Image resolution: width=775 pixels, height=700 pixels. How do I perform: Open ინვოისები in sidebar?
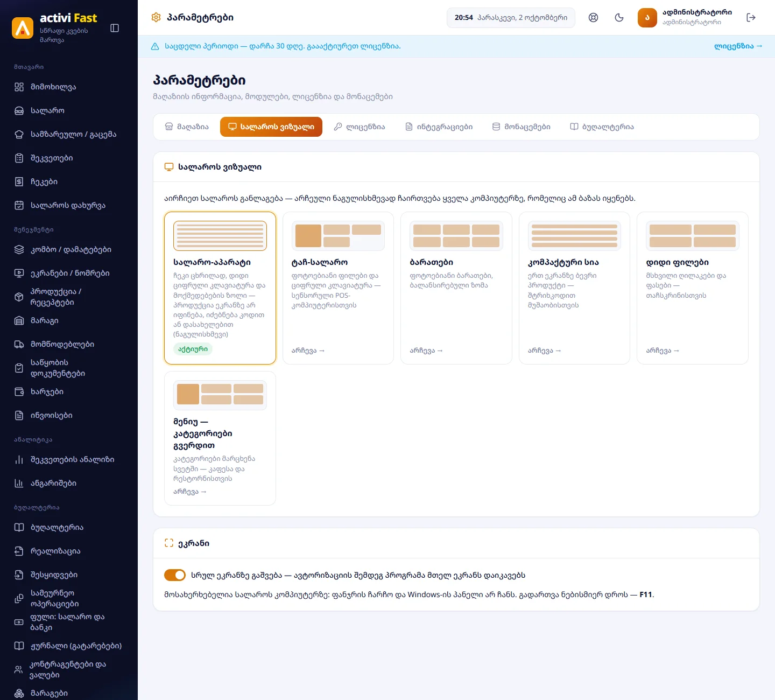point(69,416)
